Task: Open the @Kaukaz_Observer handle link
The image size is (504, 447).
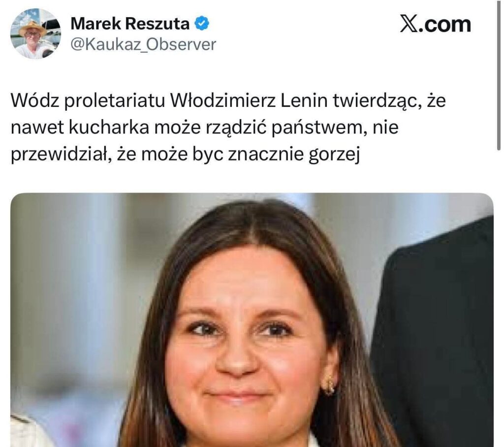Action: [143, 44]
